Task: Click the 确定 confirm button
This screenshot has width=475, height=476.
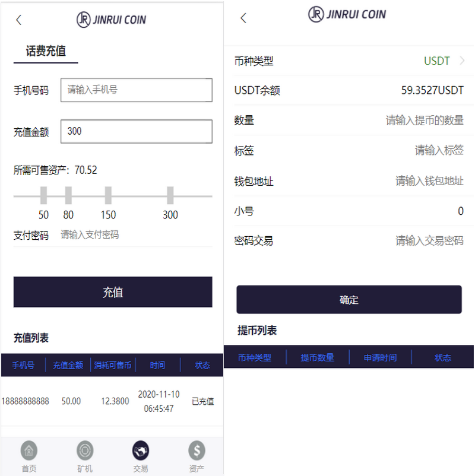Action: 349,300
